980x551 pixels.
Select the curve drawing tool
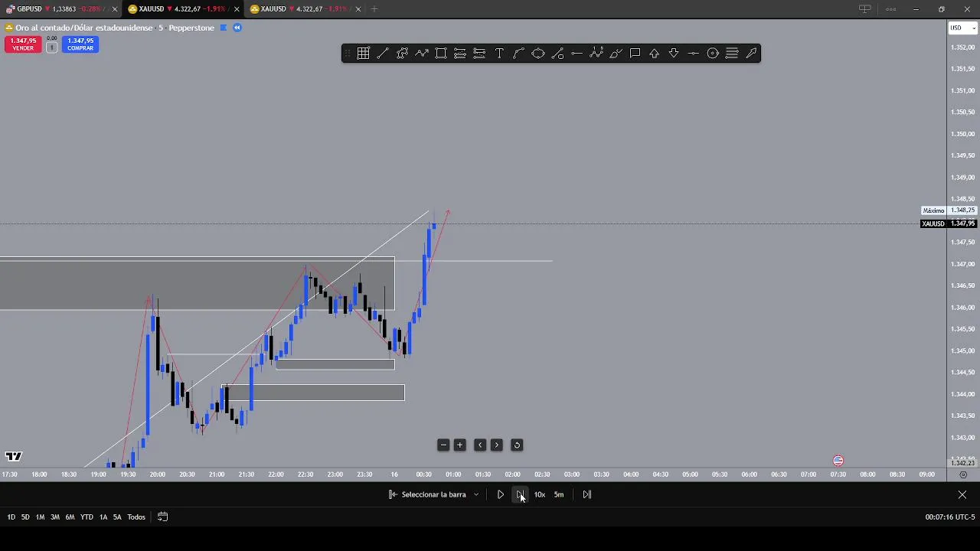coord(518,53)
